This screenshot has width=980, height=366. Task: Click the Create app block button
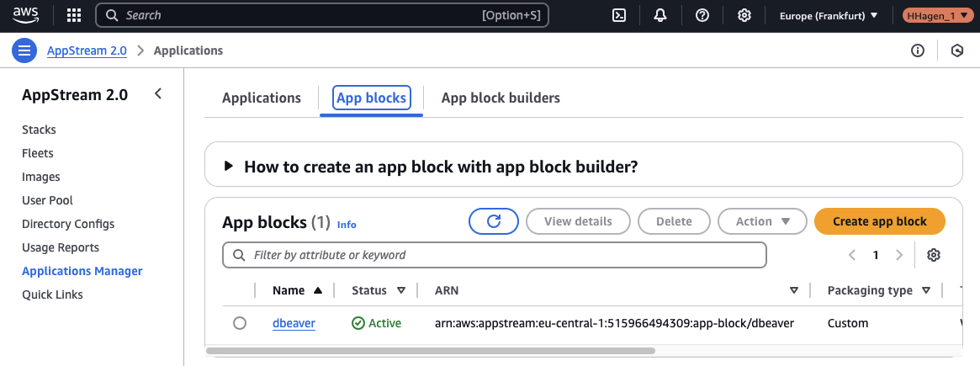(x=879, y=220)
